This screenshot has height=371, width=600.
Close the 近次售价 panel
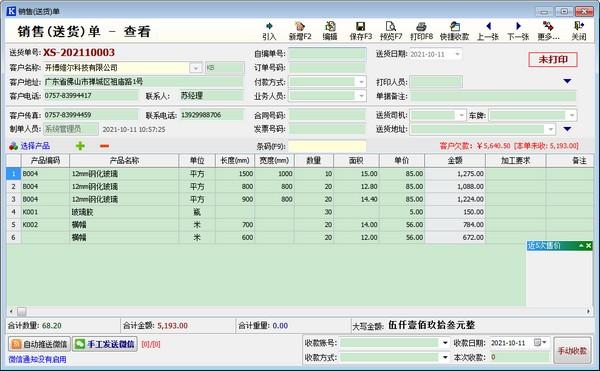589,246
